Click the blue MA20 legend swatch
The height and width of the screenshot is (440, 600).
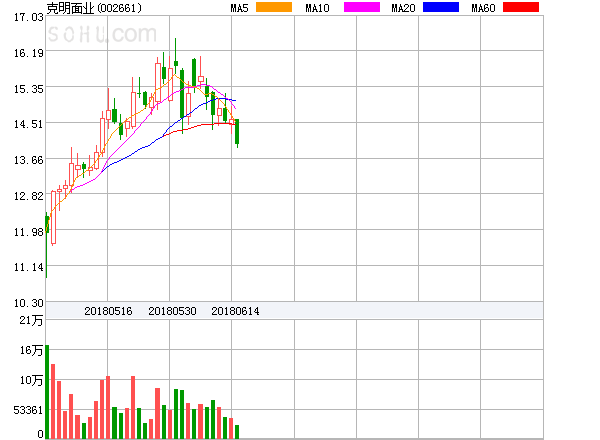(x=441, y=7)
